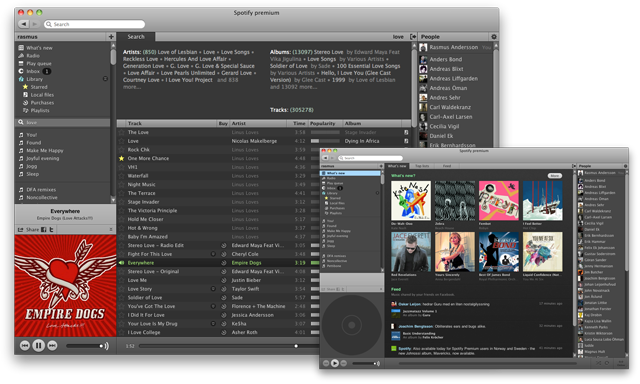Play the 'Everywhere' row by Empire Dogs
The width and height of the screenshot is (640, 384).
[218, 263]
